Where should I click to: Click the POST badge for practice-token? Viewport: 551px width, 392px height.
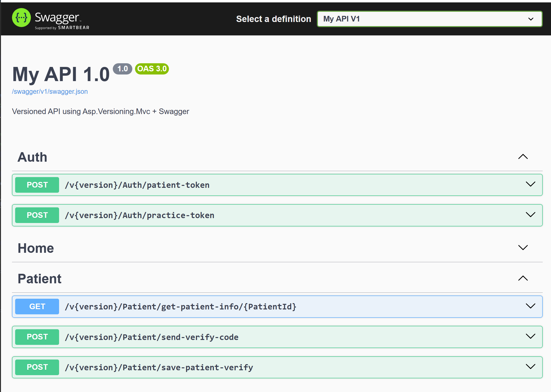pos(37,215)
